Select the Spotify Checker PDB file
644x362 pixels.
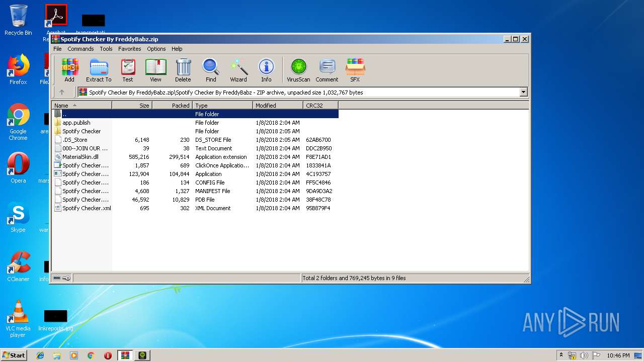point(195,200)
